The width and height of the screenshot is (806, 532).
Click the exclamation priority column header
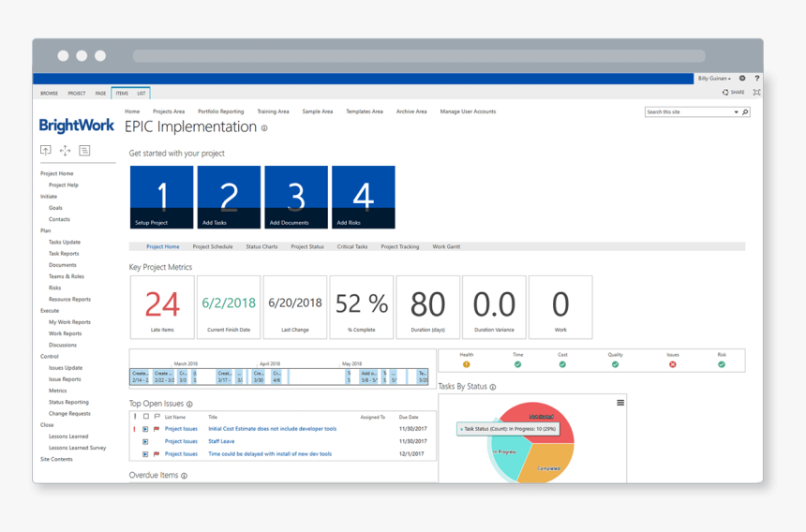click(135, 417)
